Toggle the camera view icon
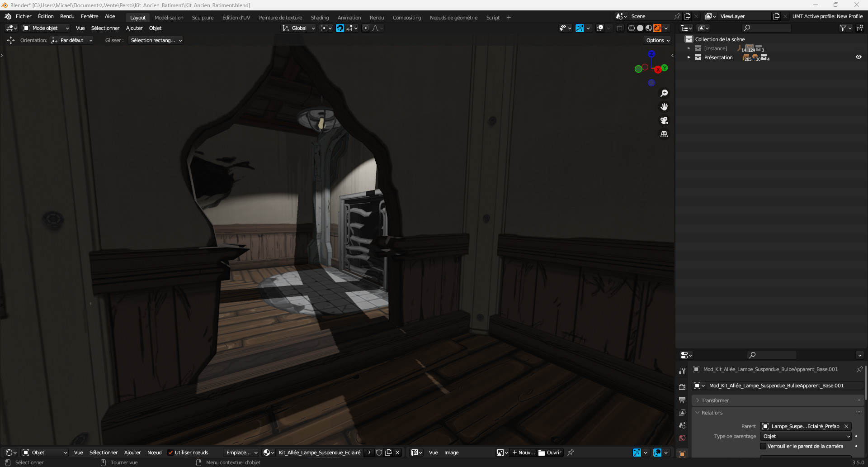868x467 pixels. pyautogui.click(x=664, y=120)
